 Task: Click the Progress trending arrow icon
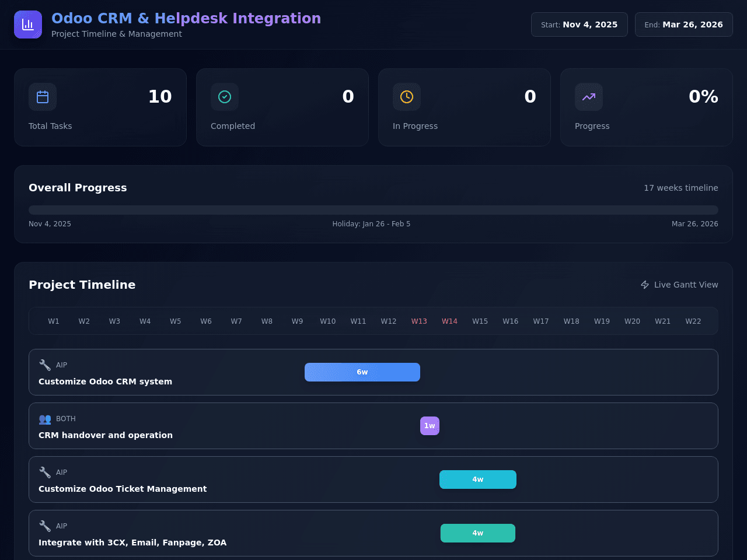tap(589, 97)
